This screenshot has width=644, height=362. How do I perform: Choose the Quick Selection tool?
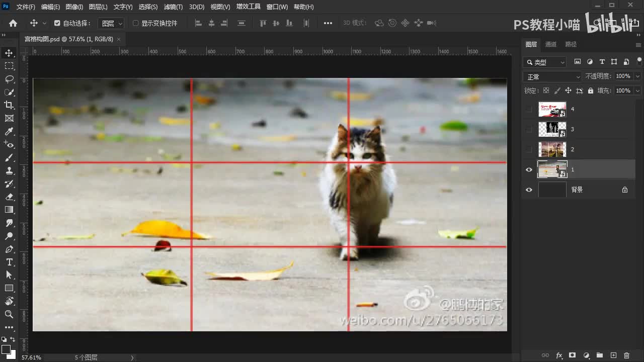coord(9,92)
